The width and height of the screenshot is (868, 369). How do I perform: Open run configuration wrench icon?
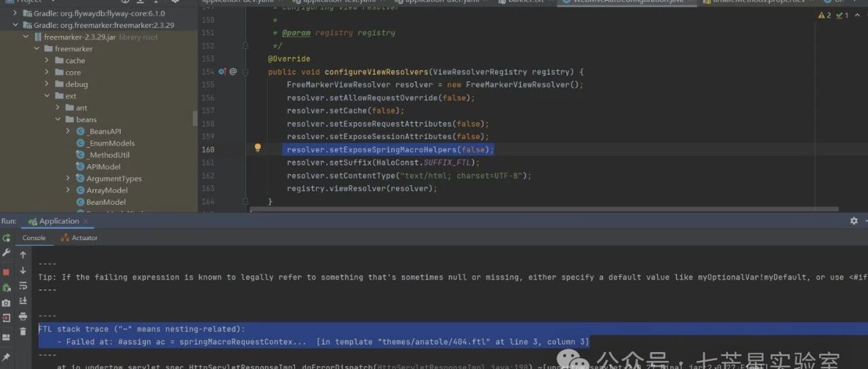tap(6, 252)
